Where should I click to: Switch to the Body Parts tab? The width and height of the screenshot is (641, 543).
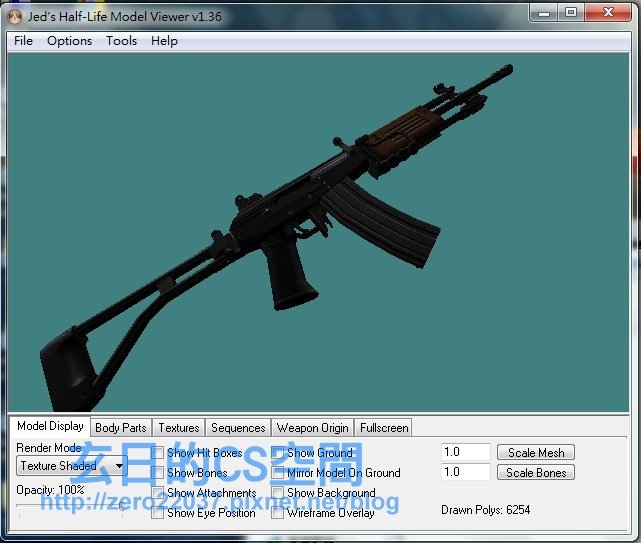pos(121,428)
